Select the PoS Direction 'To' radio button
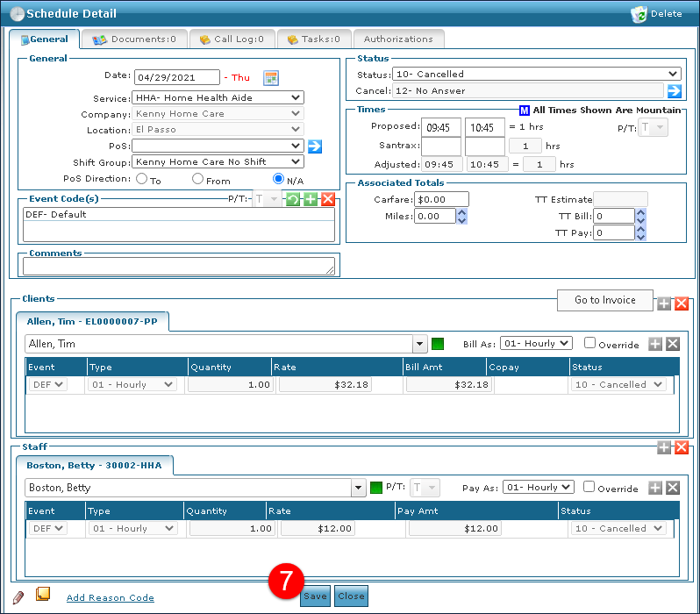The height and width of the screenshot is (614, 700). point(141,179)
